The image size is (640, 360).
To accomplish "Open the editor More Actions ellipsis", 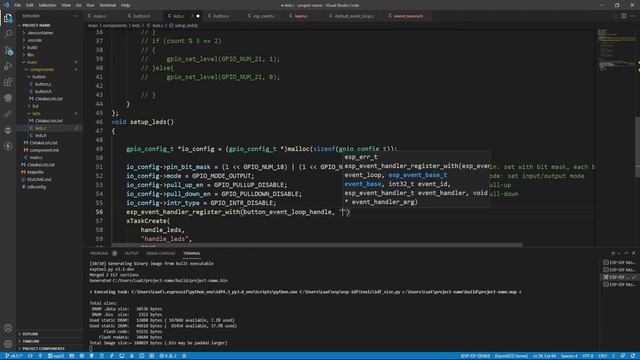I will point(633,16).
